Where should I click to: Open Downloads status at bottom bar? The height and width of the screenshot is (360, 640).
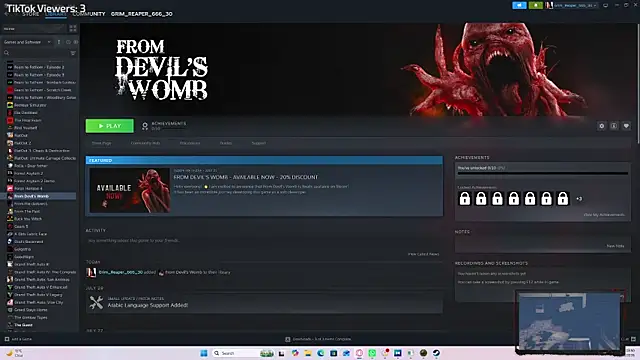point(318,339)
